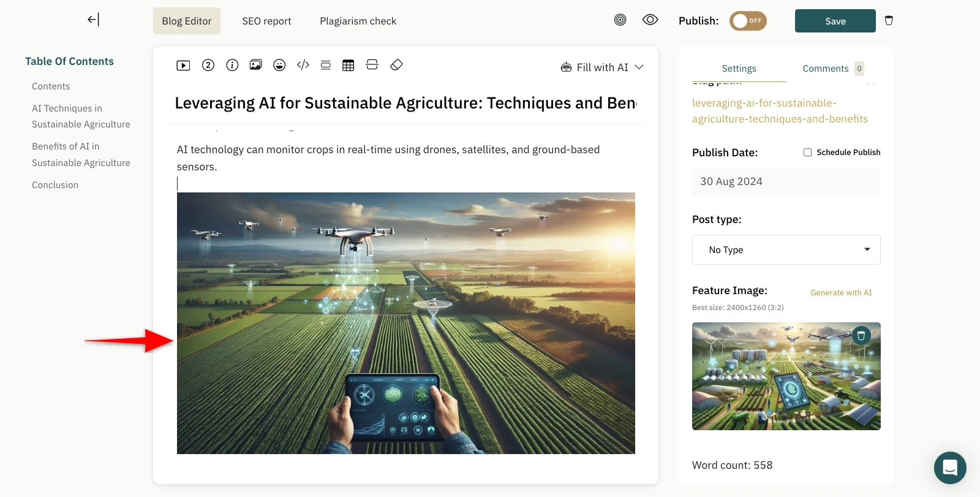980x497 pixels.
Task: Click the publish date field 30 Aug 2024
Action: 786,181
